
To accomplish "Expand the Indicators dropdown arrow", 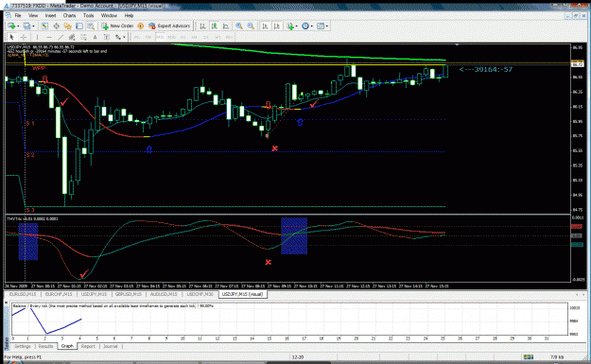I will (296, 26).
